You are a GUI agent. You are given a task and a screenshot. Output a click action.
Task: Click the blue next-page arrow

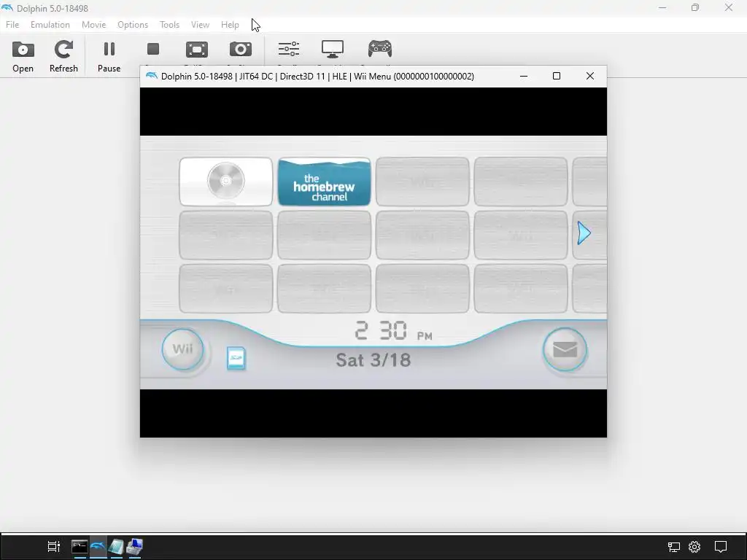click(x=584, y=233)
